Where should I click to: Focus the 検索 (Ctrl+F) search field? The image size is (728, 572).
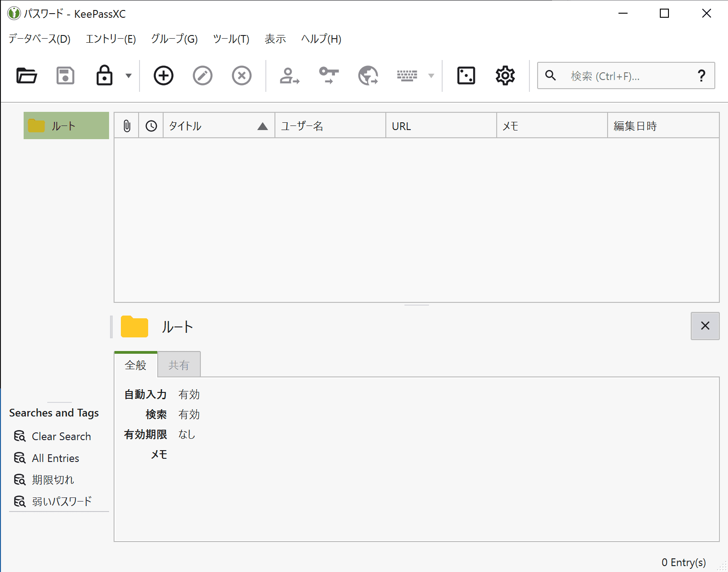tap(626, 75)
